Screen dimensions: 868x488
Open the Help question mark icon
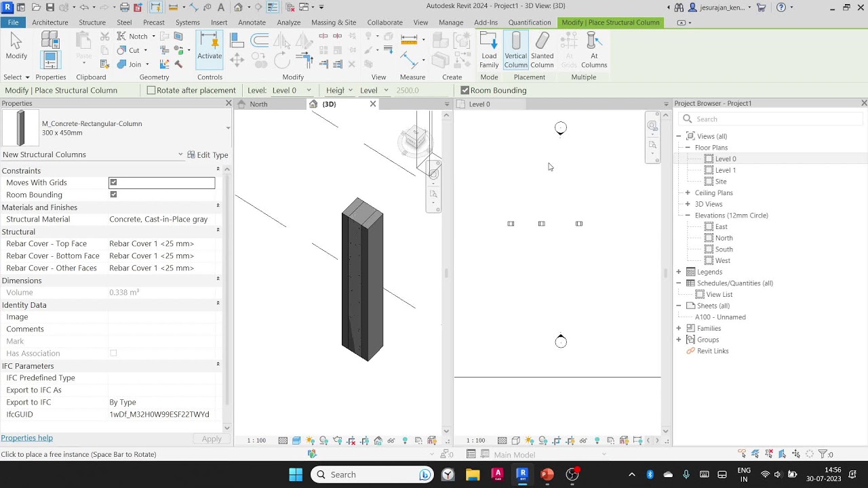click(x=781, y=7)
